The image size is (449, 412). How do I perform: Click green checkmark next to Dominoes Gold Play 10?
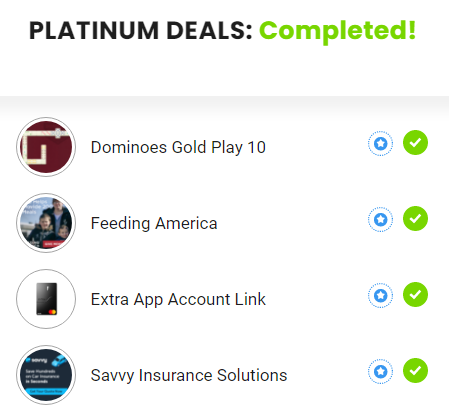[x=415, y=143]
